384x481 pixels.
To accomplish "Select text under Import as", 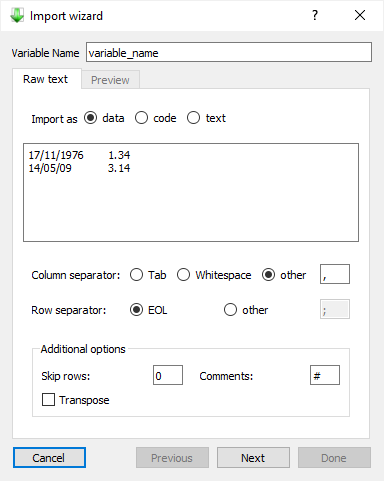I will click(x=193, y=118).
